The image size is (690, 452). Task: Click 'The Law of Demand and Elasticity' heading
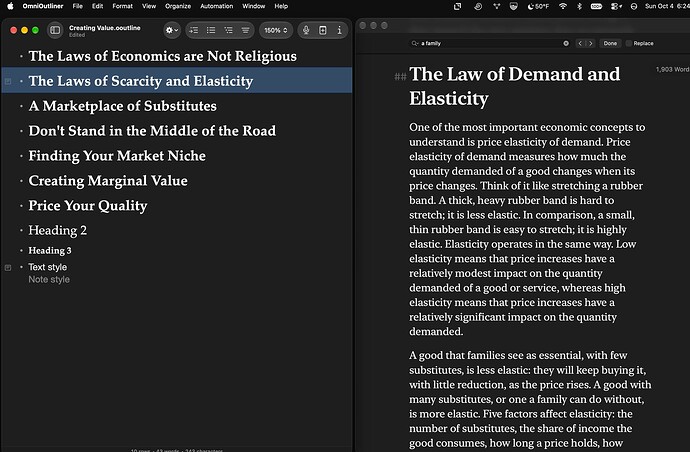click(x=514, y=86)
